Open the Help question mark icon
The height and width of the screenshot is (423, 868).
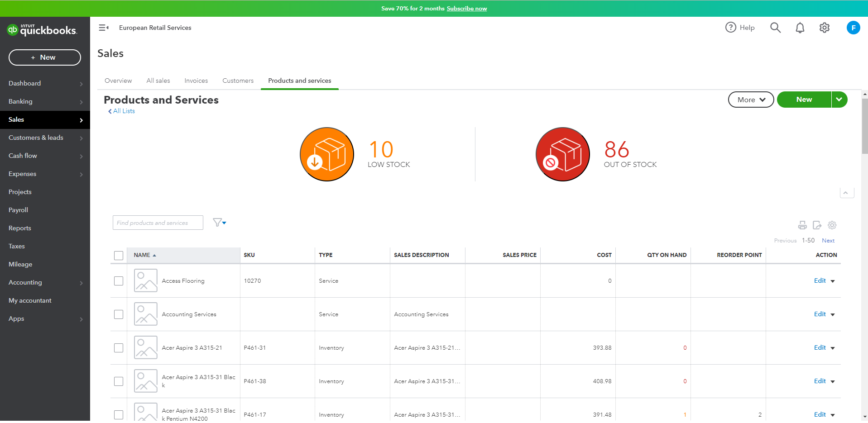[730, 28]
